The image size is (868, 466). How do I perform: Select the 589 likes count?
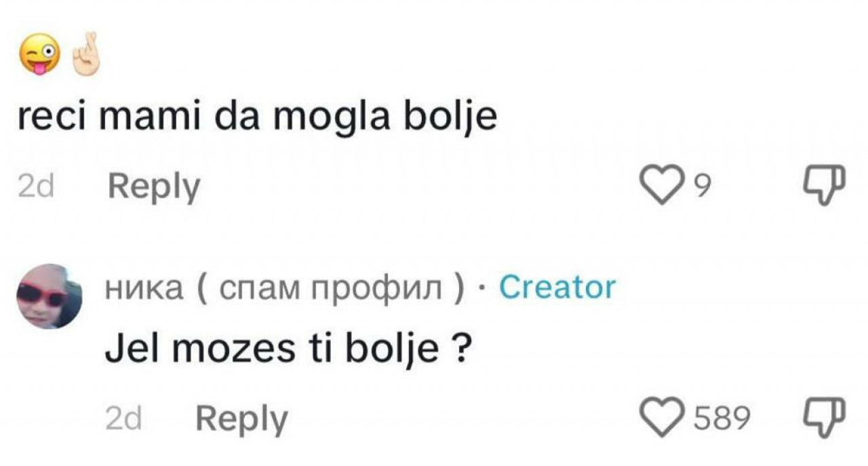click(x=721, y=419)
